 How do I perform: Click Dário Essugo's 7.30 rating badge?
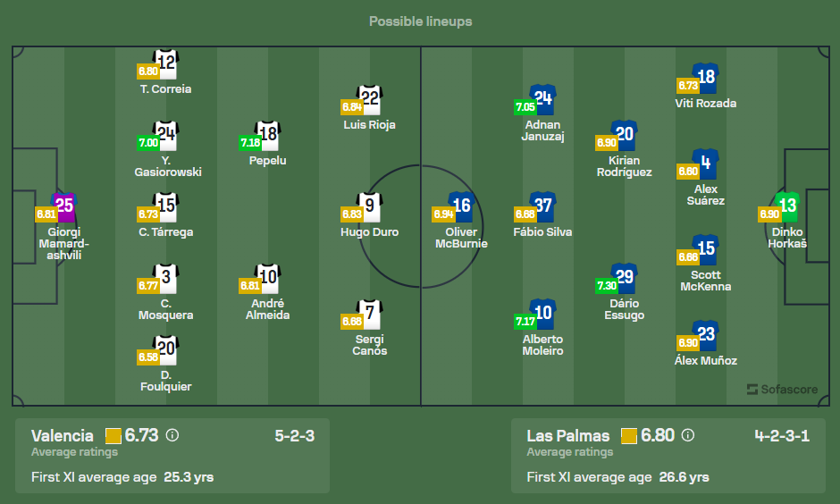[x=605, y=285]
